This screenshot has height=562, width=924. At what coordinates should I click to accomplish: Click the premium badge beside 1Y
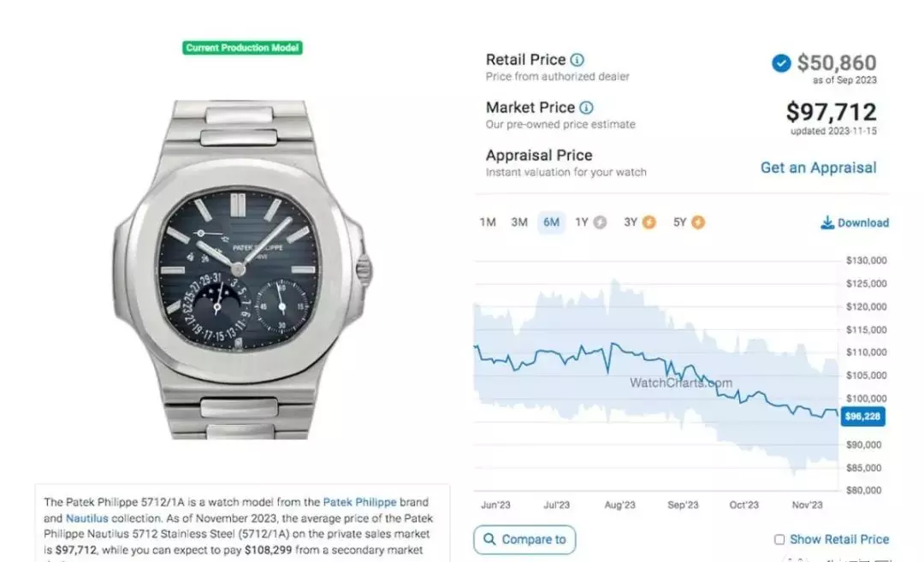600,222
